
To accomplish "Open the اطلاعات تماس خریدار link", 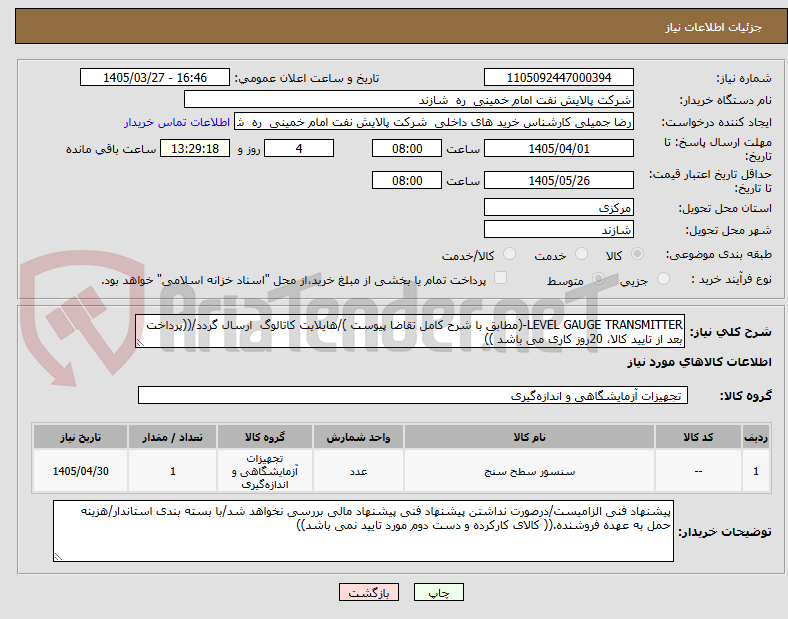I will pyautogui.click(x=177, y=123).
